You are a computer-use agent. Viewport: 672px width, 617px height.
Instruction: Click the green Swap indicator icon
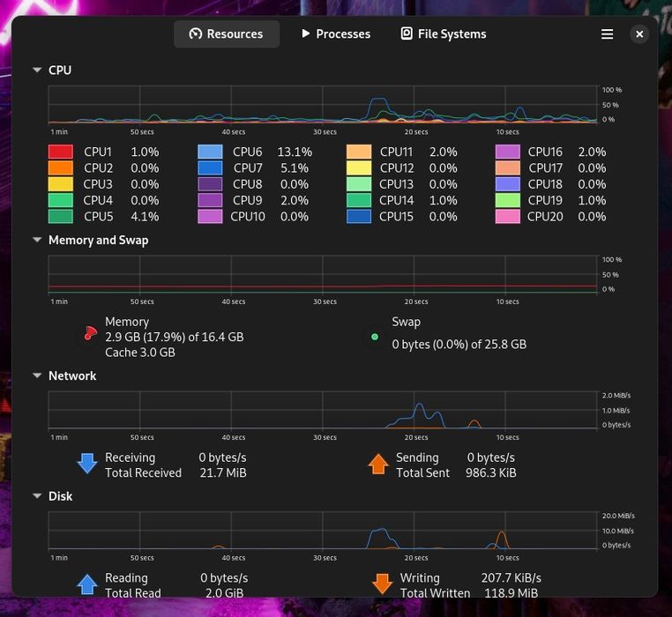click(375, 338)
